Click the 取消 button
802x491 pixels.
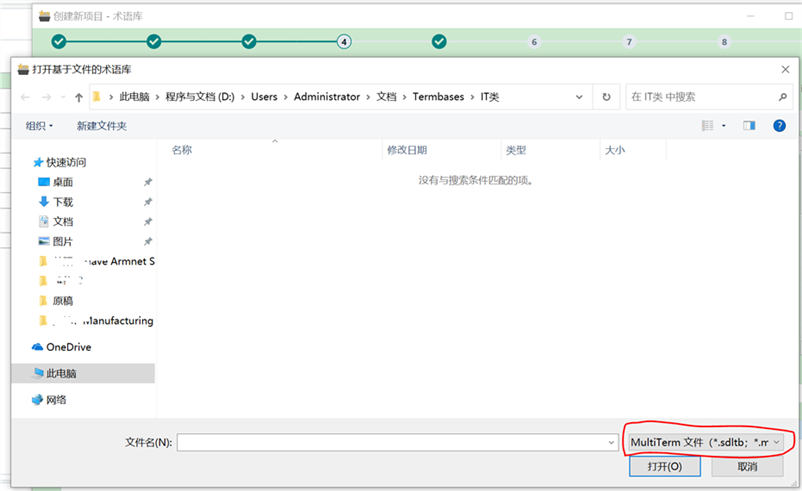(x=747, y=466)
